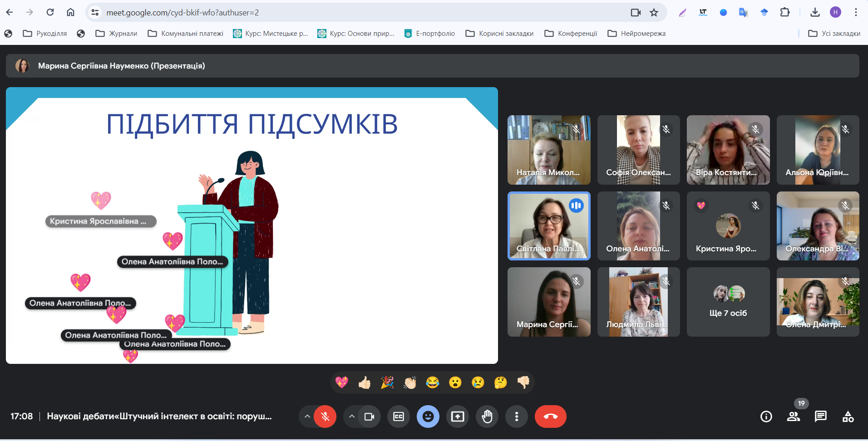Open the chat with everyone panel
This screenshot has width=868, height=441.
(x=820, y=416)
